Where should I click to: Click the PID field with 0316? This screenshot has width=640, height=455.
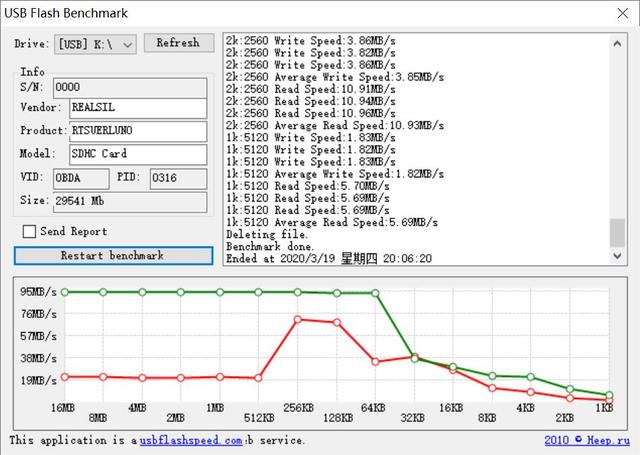(x=176, y=178)
